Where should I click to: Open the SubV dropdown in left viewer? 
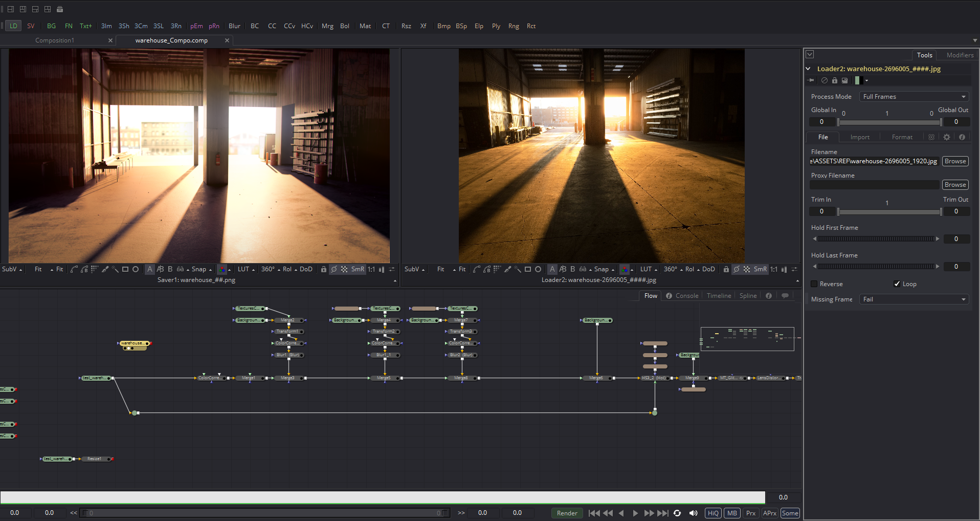click(12, 269)
